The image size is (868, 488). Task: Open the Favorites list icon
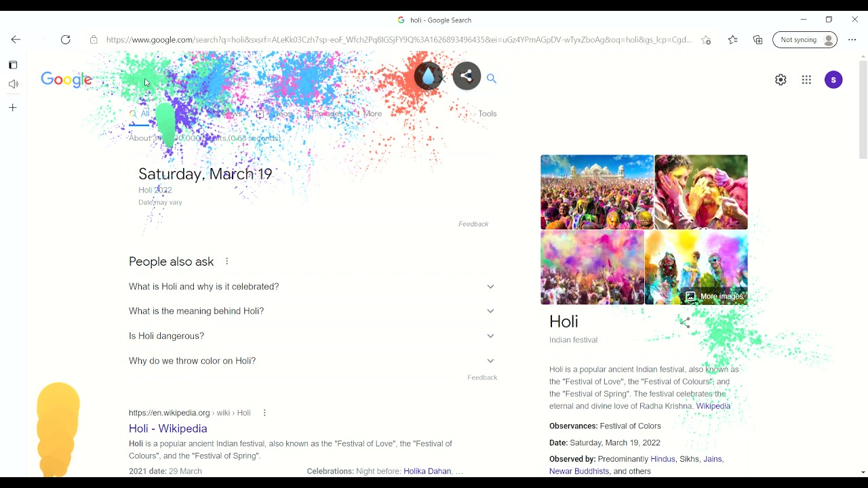732,40
